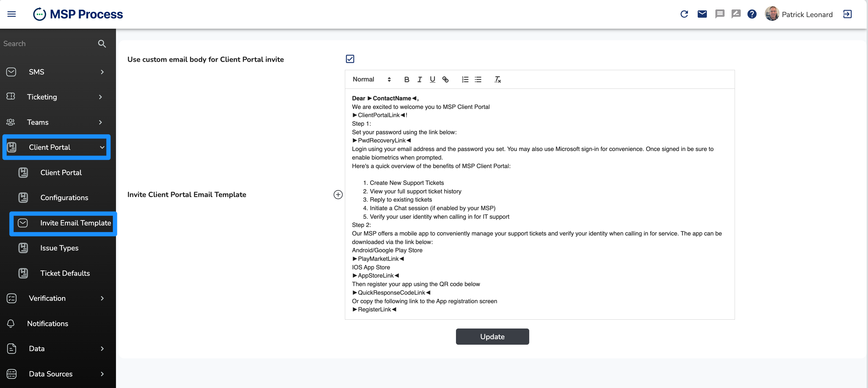Click the Data document sidebar icon
868x388 pixels.
(x=12, y=349)
